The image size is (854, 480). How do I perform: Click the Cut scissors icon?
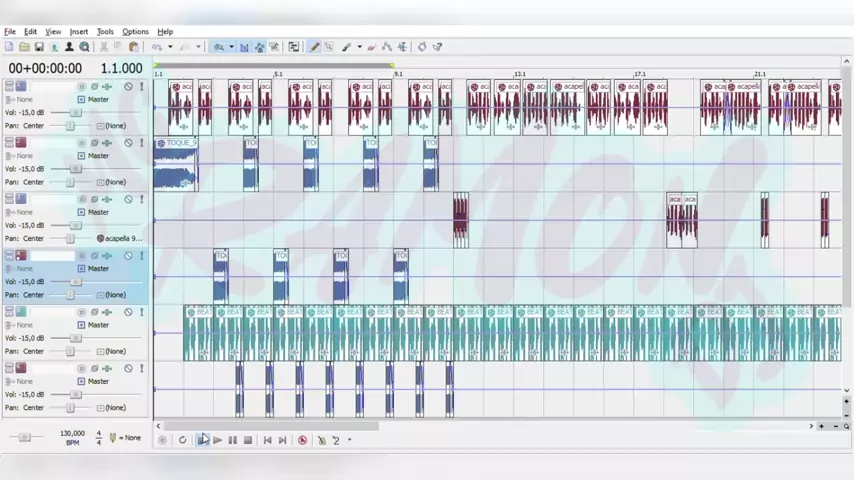click(x=103, y=47)
